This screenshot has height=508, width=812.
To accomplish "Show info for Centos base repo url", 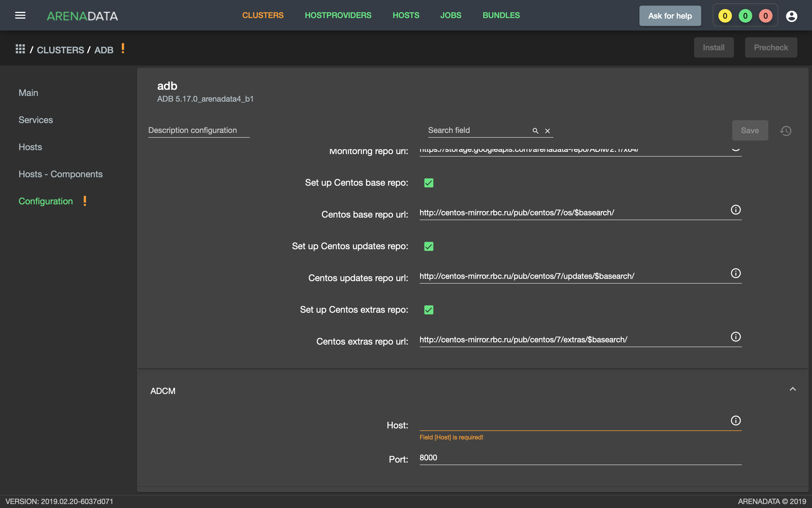I will 736,210.
